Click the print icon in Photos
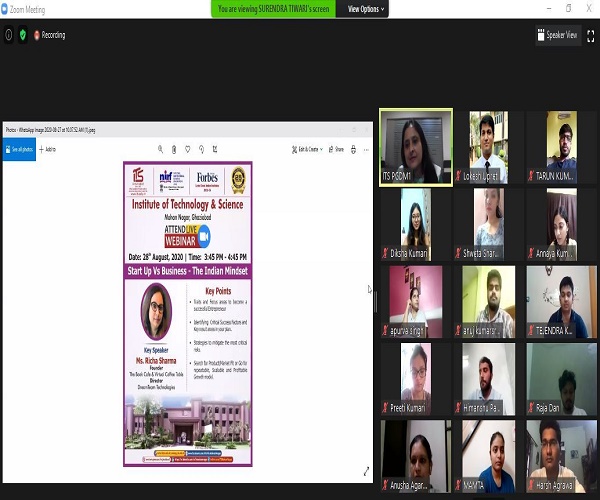The width and height of the screenshot is (600, 500). [x=353, y=149]
